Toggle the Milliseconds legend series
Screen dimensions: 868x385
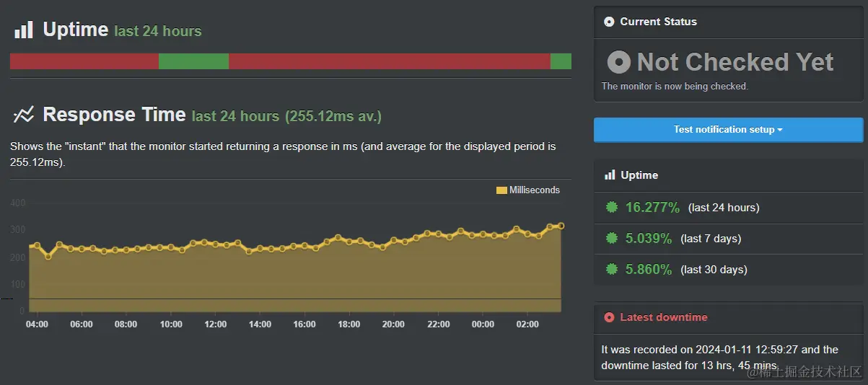coord(534,190)
